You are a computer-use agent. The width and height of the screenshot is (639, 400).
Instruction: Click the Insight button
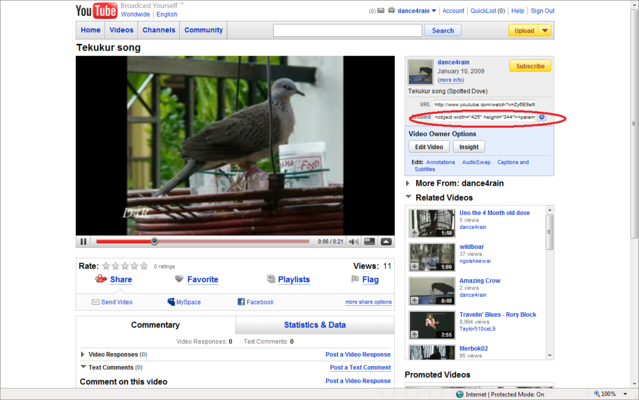coord(469,147)
